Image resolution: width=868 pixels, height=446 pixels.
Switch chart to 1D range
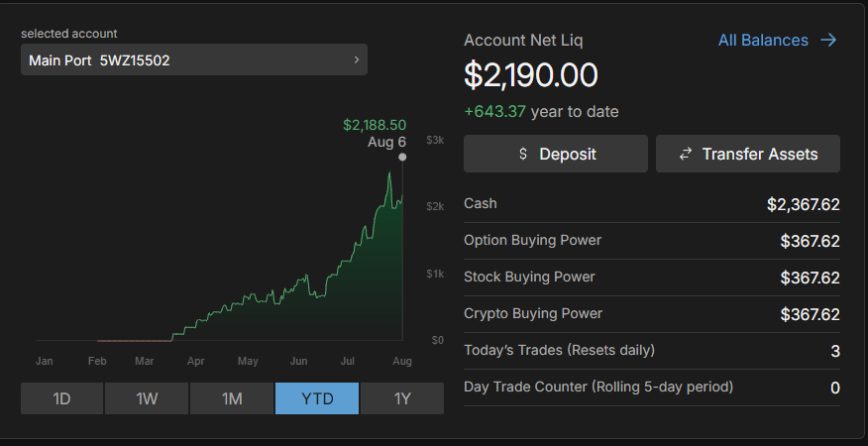(61, 398)
